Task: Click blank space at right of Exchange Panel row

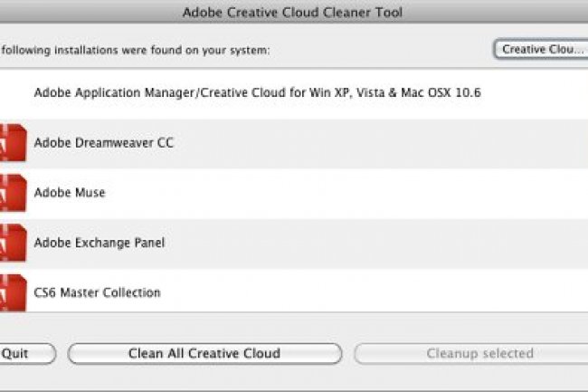Action: (x=407, y=243)
